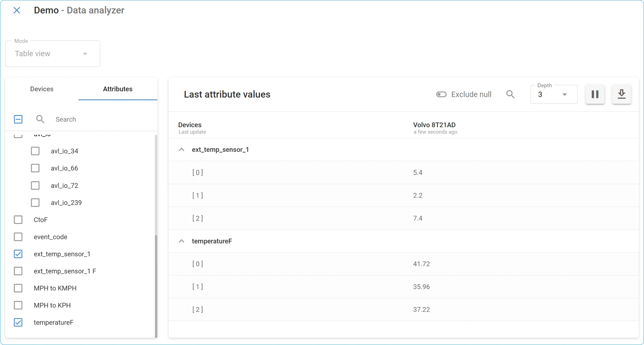Collapse the temperatureF group
The height and width of the screenshot is (345, 644).
181,241
